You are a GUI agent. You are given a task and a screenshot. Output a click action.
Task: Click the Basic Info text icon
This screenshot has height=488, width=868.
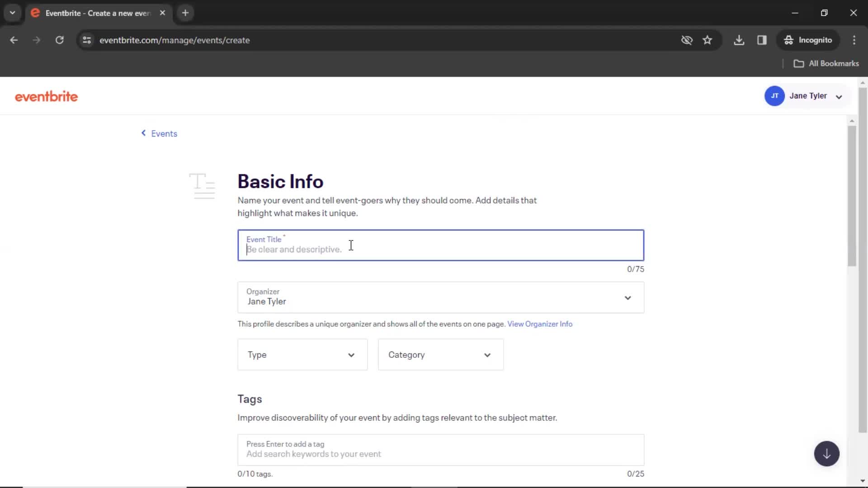202,186
